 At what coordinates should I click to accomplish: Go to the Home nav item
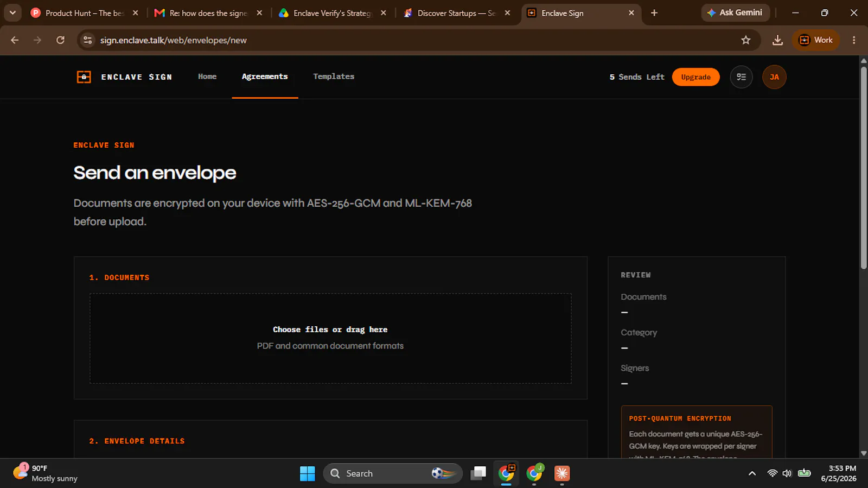point(207,77)
